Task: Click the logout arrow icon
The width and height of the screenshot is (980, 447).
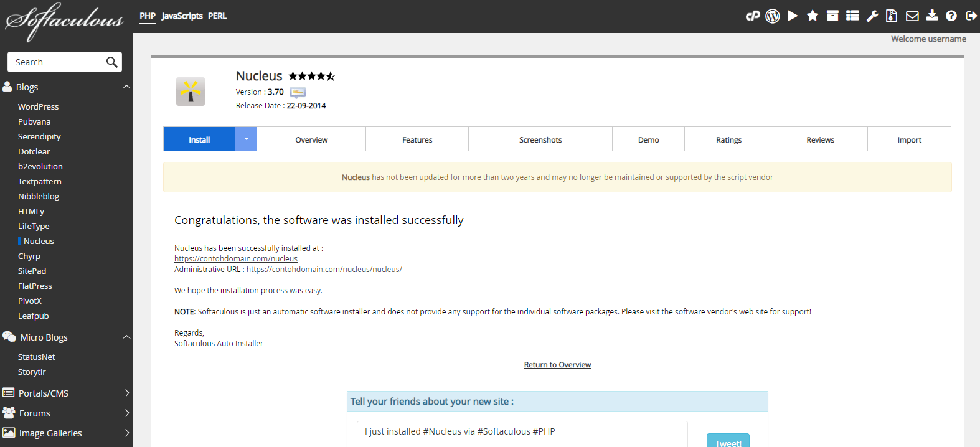Action: pos(971,16)
